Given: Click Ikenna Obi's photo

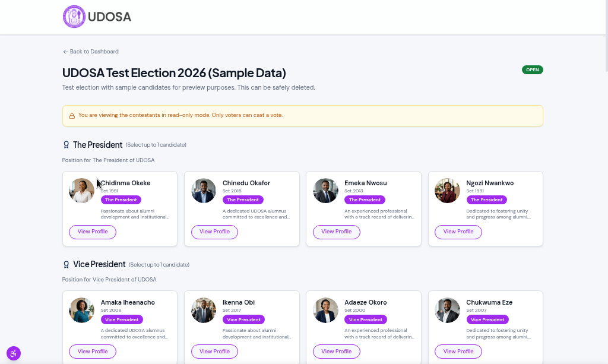Looking at the screenshot, I should coord(204,310).
